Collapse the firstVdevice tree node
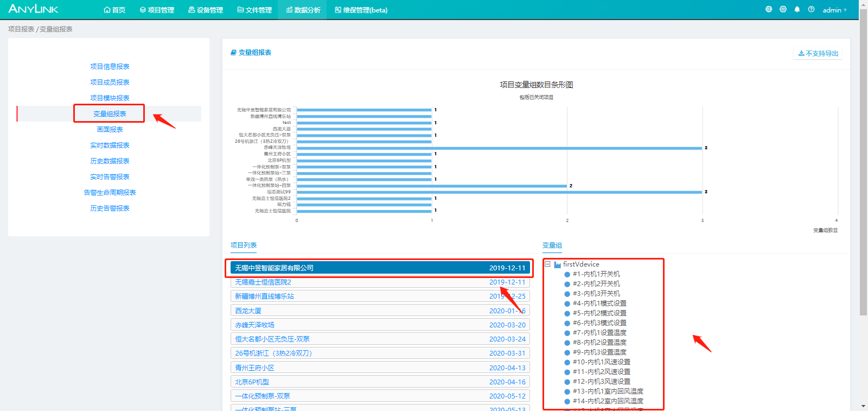This screenshot has height=411, width=868. (x=548, y=264)
